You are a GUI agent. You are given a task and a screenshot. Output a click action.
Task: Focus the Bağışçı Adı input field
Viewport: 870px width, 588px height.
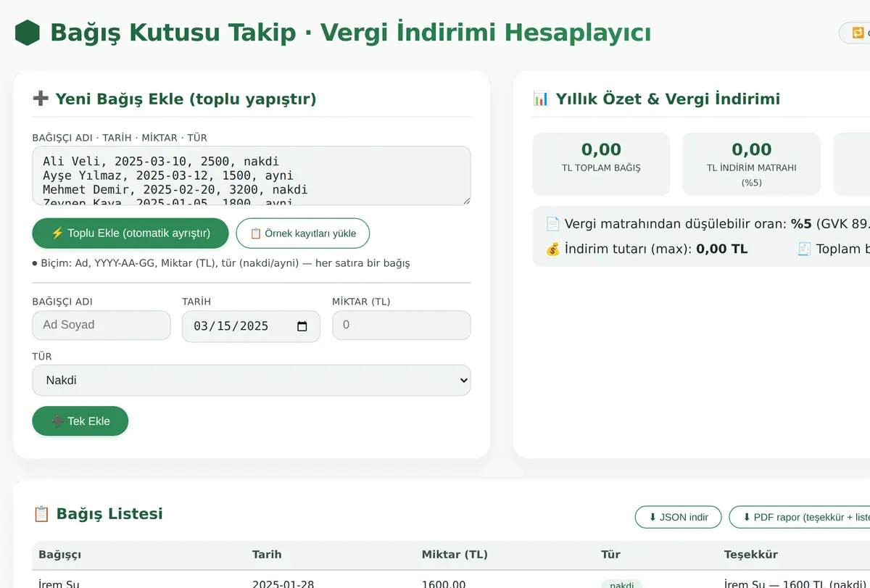(101, 325)
